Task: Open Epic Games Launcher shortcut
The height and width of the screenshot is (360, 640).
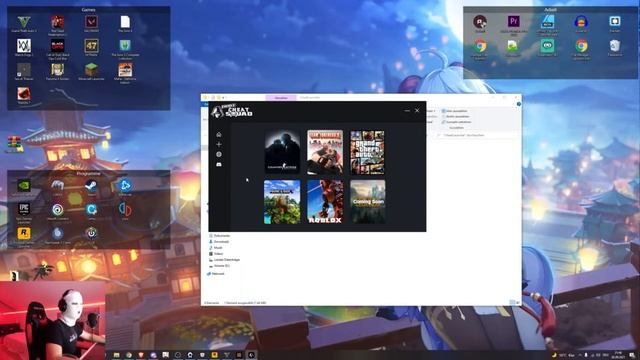Action: pos(24,212)
